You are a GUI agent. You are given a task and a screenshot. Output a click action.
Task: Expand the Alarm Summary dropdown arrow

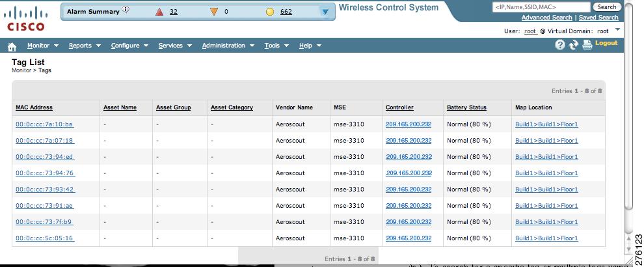coord(325,12)
